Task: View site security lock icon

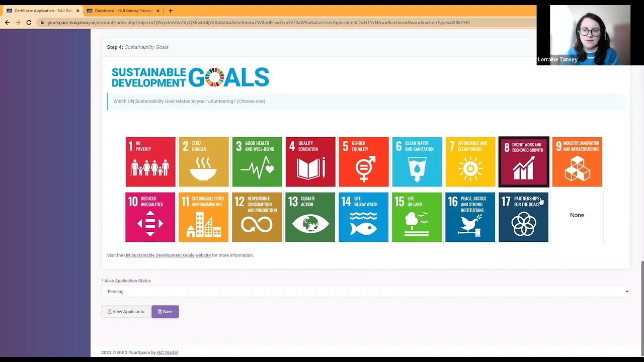Action: coord(42,23)
